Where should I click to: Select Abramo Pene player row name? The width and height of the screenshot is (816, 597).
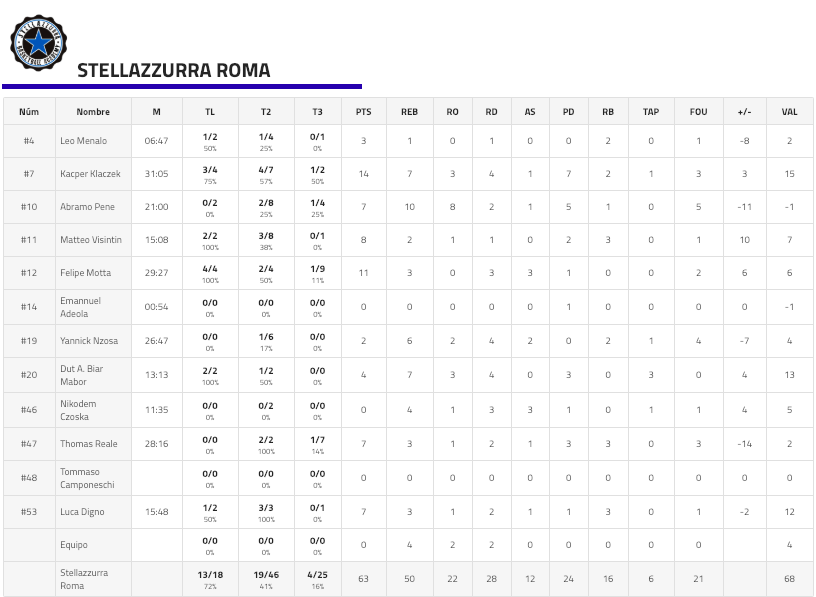87,207
